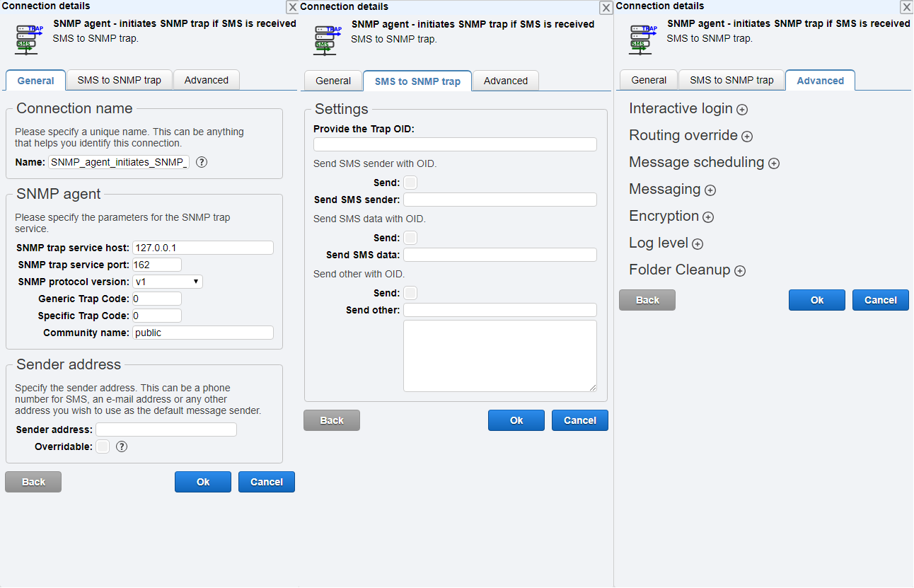The height and width of the screenshot is (588, 914).
Task: Check Send for SMS data with OID
Action: 410,237
